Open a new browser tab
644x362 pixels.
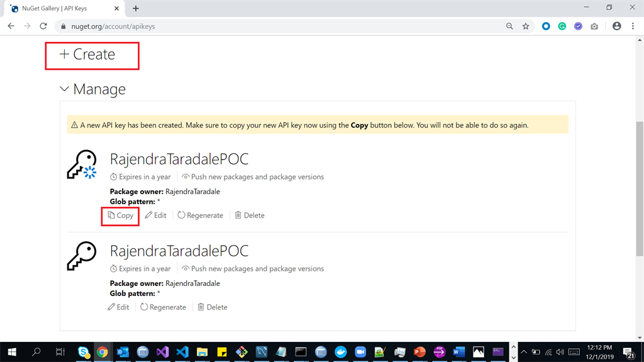(136, 8)
